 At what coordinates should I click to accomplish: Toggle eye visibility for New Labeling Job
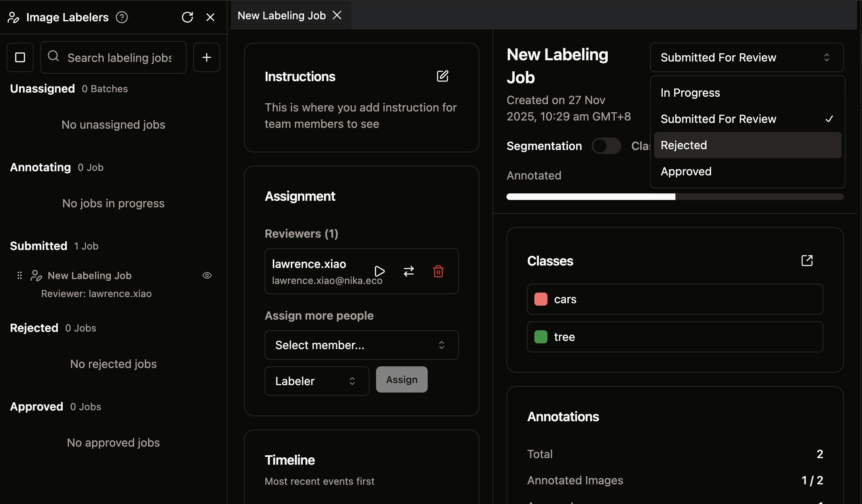[x=207, y=275]
